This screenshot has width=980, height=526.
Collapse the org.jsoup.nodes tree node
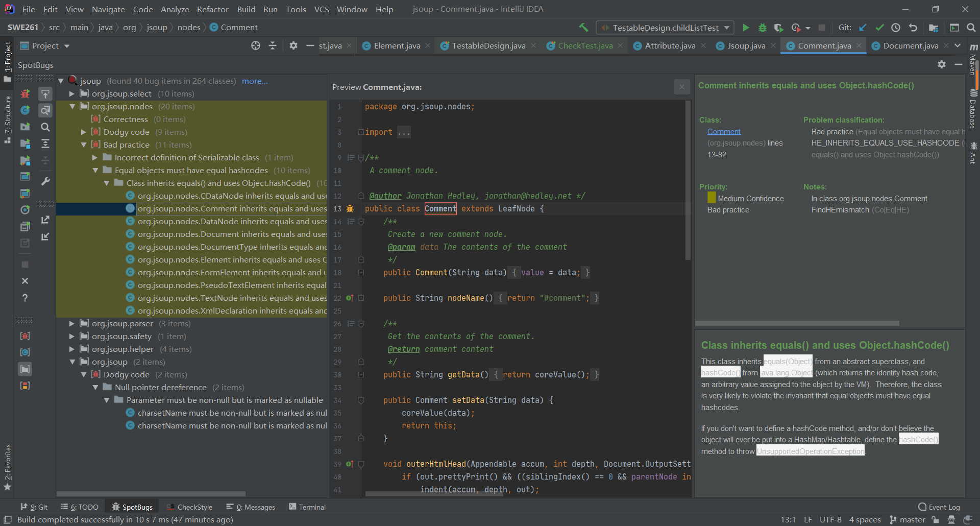tap(72, 107)
